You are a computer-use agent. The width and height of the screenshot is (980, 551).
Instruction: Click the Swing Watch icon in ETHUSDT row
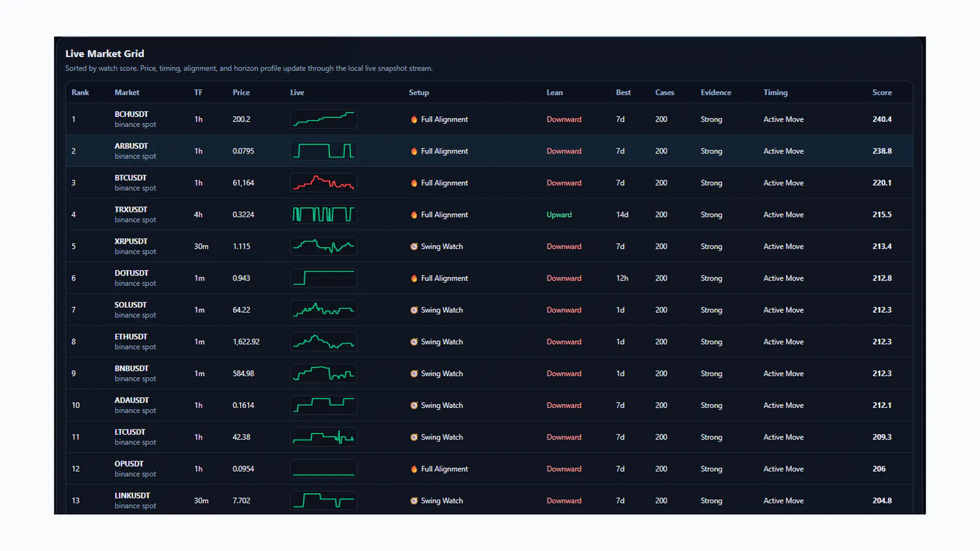coord(414,342)
